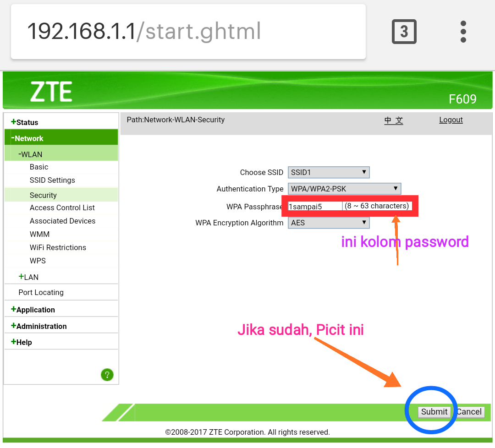This screenshot has height=448, width=495.
Task: Click the WPA Encryption Algorithm label
Action: coord(239,223)
